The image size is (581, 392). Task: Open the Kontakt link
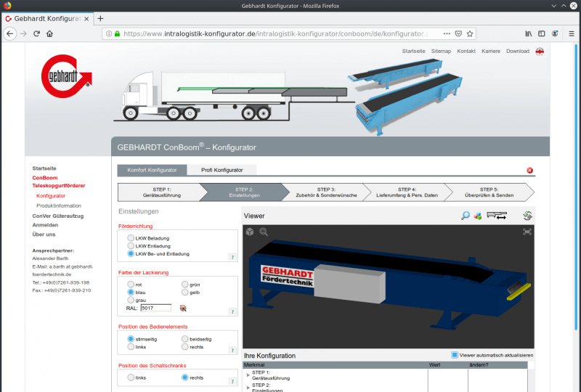[466, 51]
